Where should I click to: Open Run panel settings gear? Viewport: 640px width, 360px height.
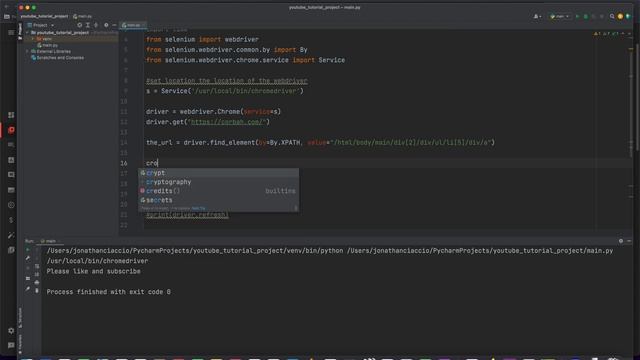(621, 241)
